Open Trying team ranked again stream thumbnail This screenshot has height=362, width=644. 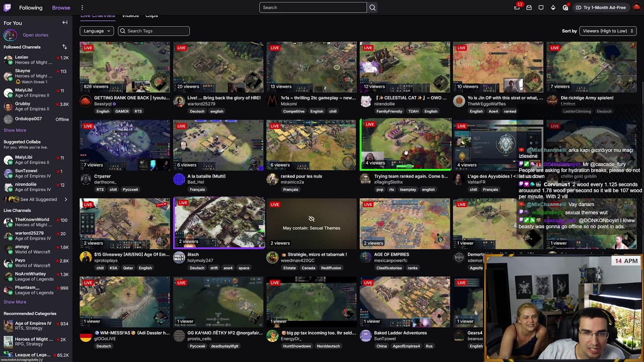405,144
